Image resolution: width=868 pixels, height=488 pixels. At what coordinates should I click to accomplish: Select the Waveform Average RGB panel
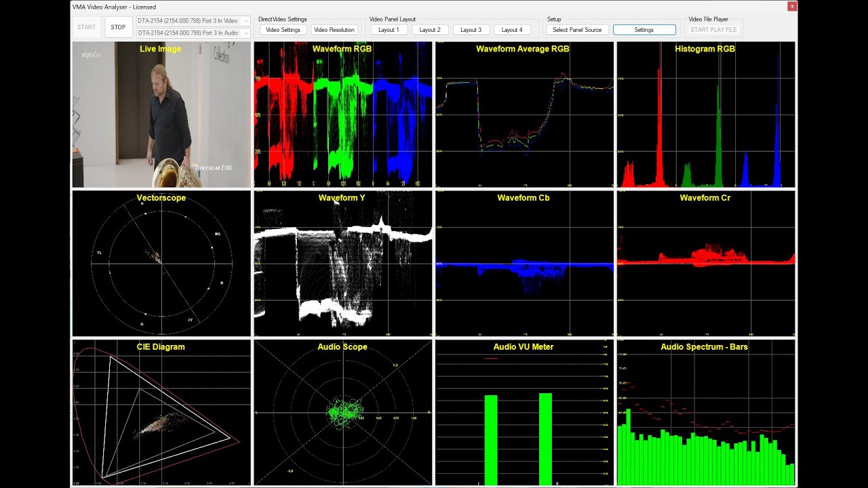(524, 115)
